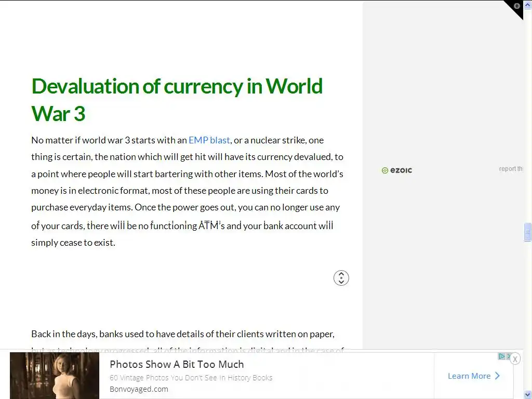Click Learn More on the ad
The image size is (532, 399).
474,376
